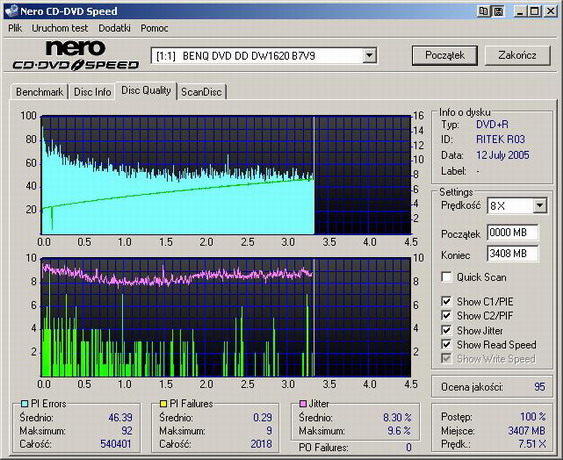
Task: Click the Koniec 3408 MB input field
Action: click(513, 254)
